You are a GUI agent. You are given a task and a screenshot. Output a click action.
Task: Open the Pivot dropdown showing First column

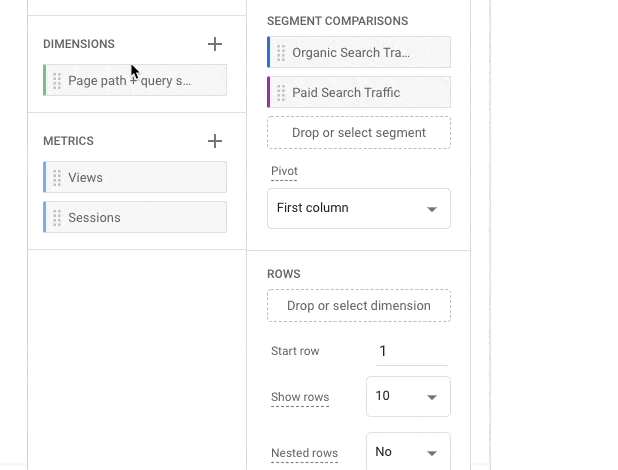358,208
